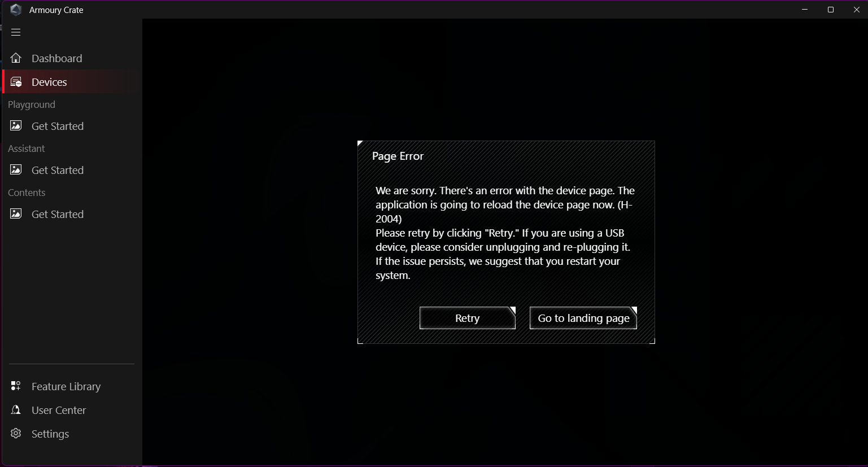Image resolution: width=868 pixels, height=467 pixels.
Task: Click the Assistant Get Started icon
Action: pos(16,170)
